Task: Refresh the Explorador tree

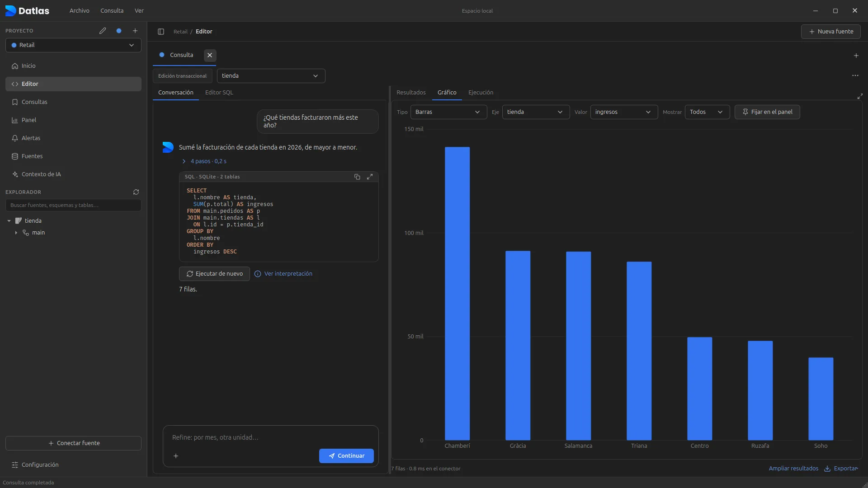Action: click(x=136, y=192)
